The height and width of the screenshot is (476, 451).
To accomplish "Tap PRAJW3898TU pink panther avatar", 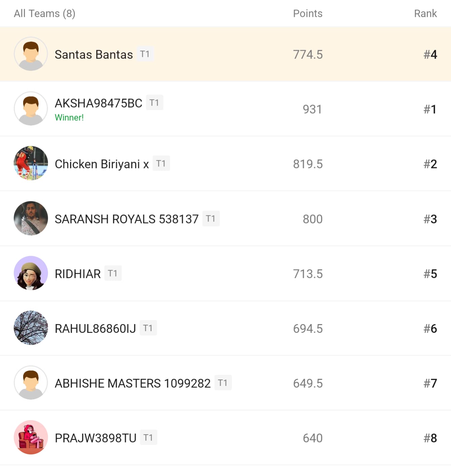I will [31, 437].
